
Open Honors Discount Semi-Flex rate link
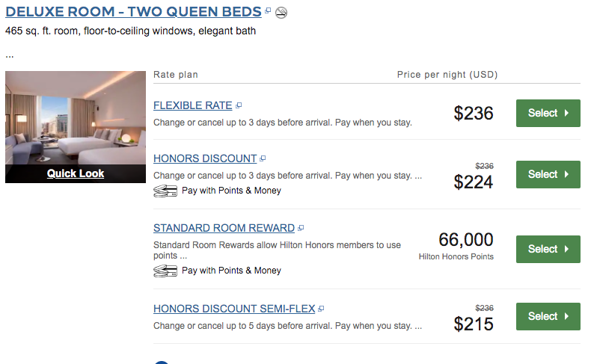(234, 308)
